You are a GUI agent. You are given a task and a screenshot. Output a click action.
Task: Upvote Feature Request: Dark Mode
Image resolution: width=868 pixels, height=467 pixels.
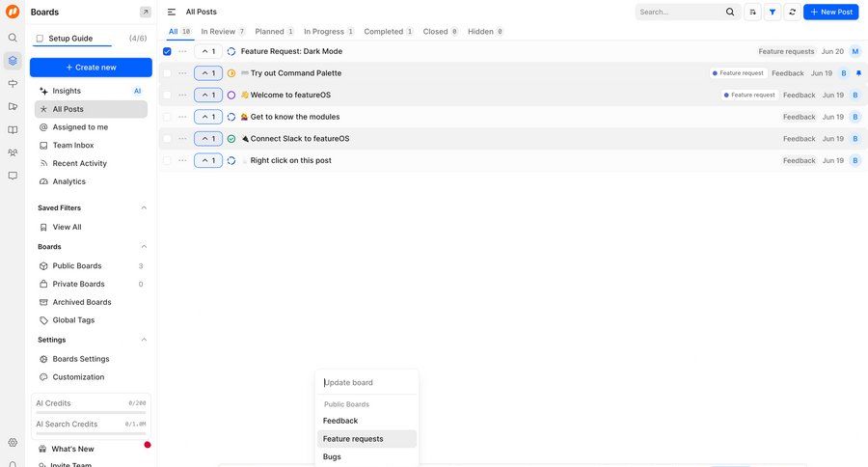(208, 51)
